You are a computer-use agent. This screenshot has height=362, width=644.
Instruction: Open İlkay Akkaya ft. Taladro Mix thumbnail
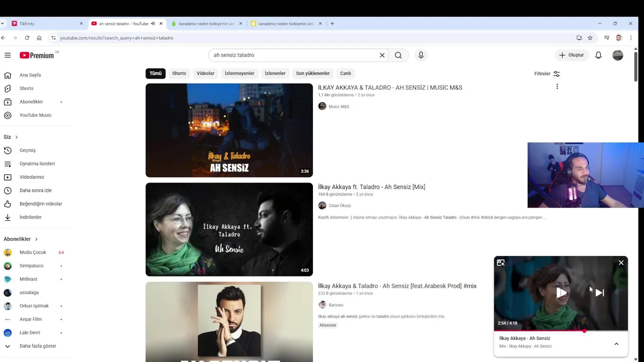click(229, 229)
